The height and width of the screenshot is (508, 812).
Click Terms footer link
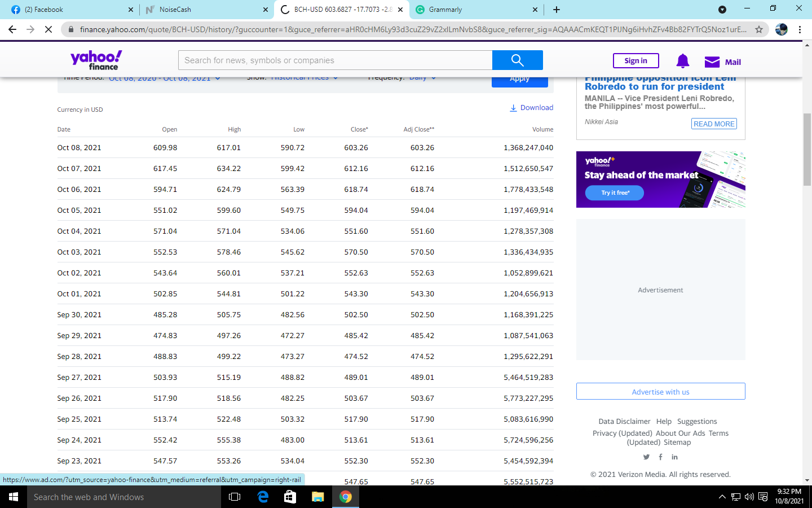718,433
